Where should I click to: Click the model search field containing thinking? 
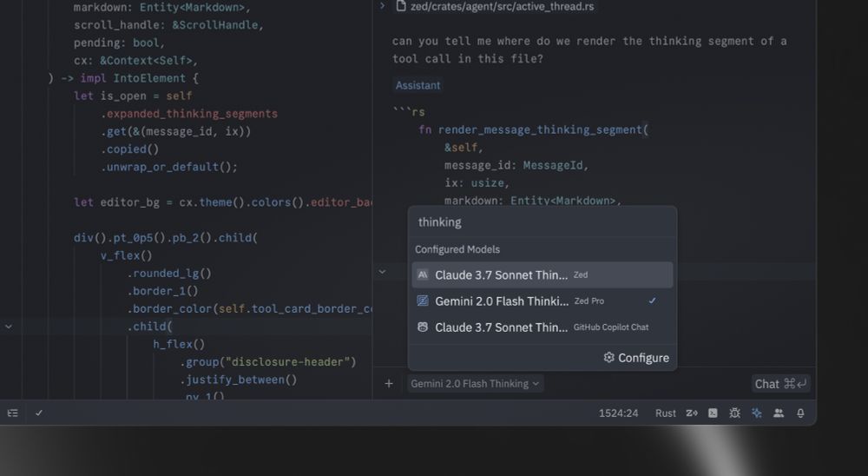pos(542,222)
